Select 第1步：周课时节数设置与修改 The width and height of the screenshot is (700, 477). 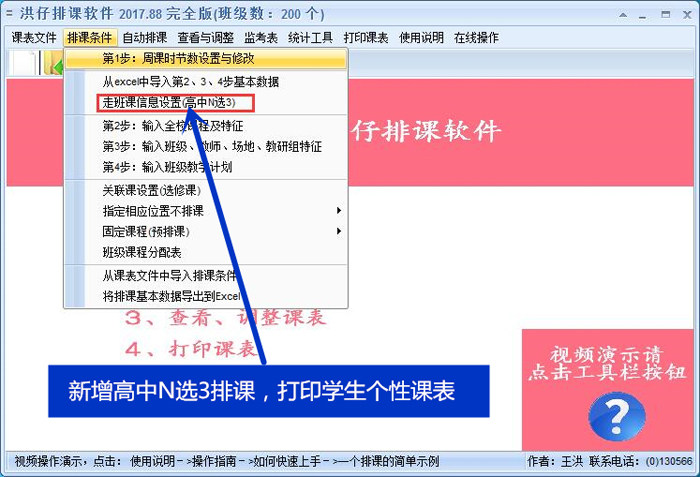[x=206, y=59]
